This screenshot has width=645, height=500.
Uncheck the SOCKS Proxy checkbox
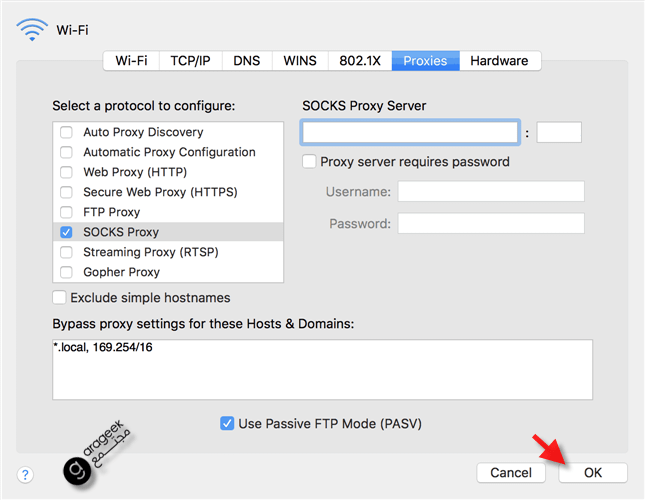[x=66, y=232]
